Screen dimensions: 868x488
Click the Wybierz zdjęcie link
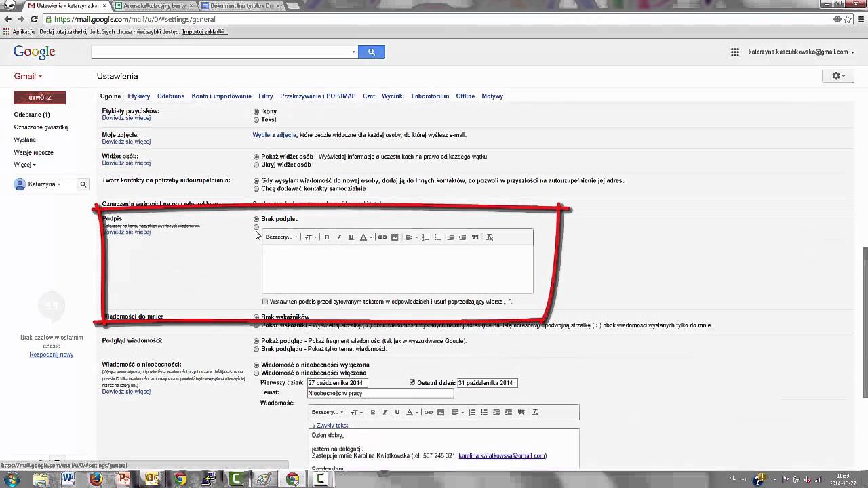(x=275, y=135)
